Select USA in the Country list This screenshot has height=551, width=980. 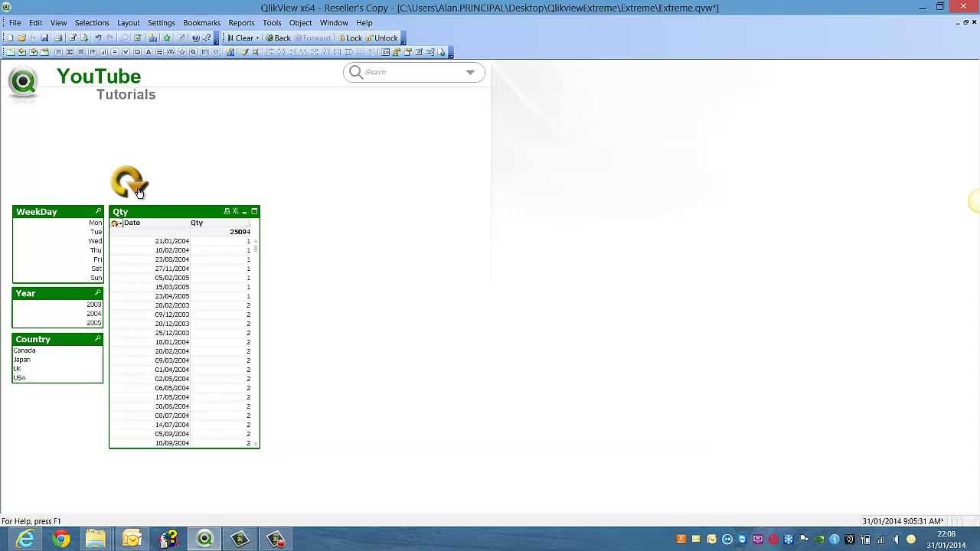57,378
